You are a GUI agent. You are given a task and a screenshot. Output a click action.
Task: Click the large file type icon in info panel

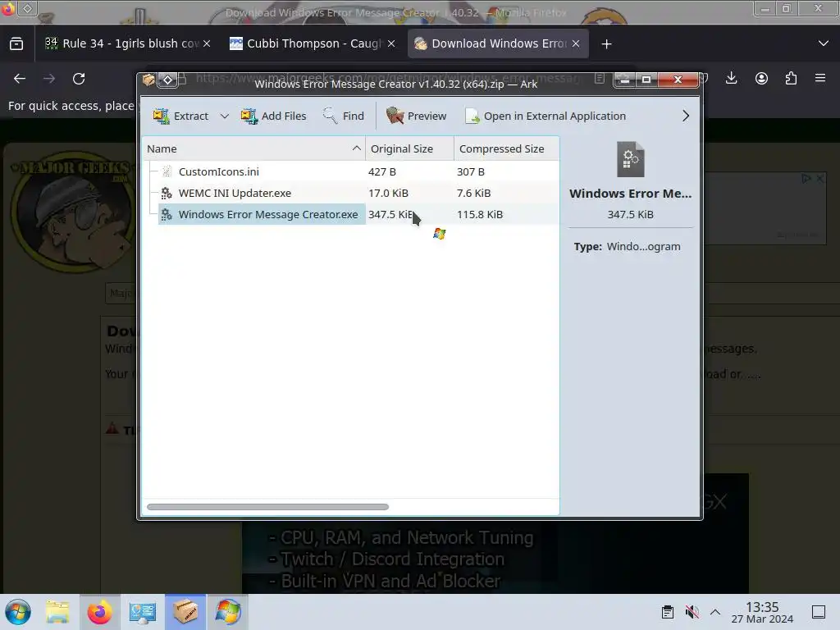(x=631, y=159)
